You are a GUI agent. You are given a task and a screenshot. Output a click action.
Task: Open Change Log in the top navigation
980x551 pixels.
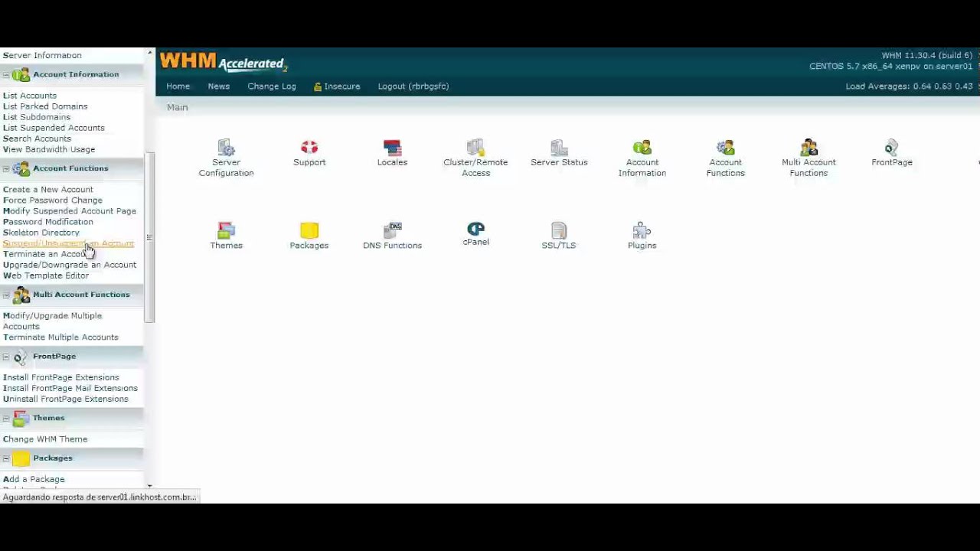[271, 86]
